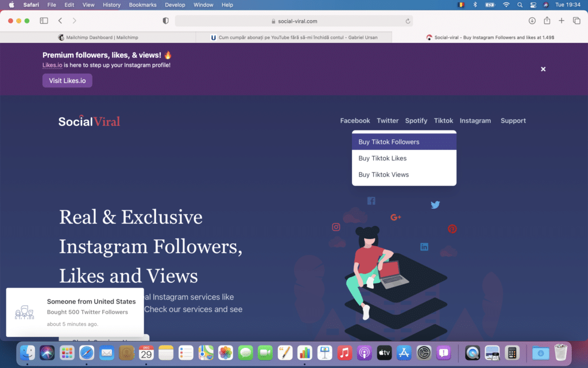Open the privacy report shield icon
588x368 pixels.
[x=165, y=21]
